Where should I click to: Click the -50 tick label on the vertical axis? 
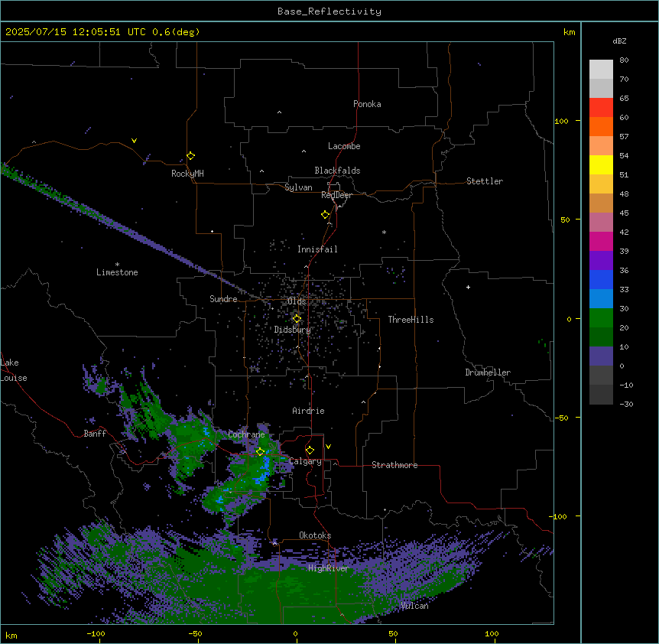click(561, 418)
